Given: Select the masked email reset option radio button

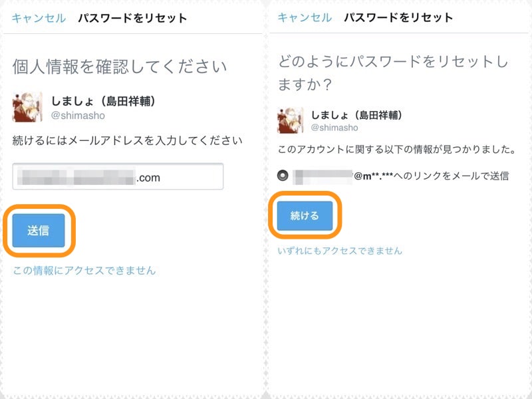Looking at the screenshot, I should [x=283, y=174].
